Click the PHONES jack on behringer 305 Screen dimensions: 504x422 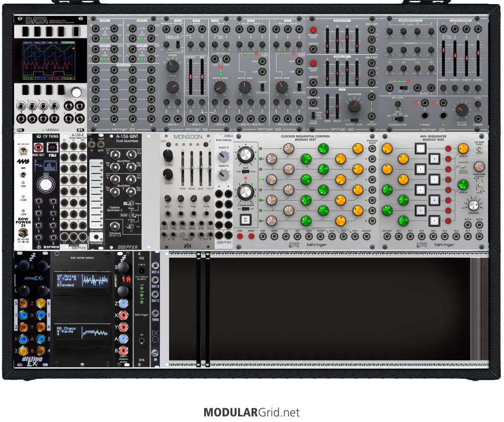pos(478,118)
